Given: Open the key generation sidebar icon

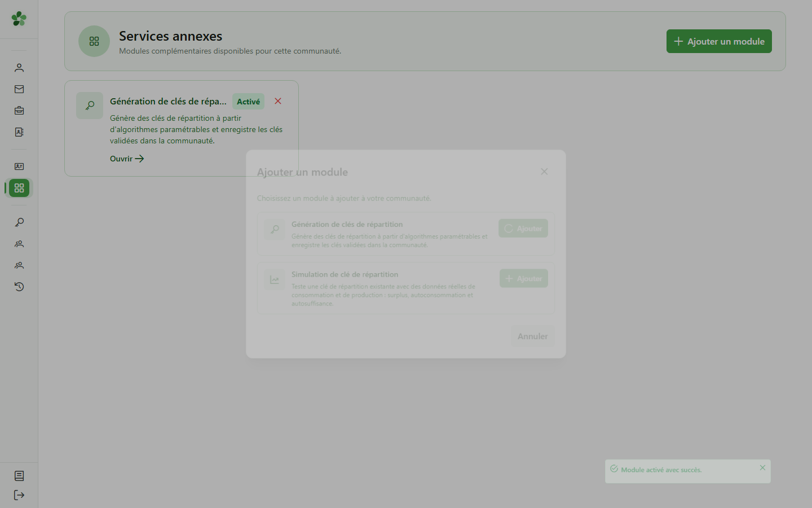Looking at the screenshot, I should tap(19, 222).
